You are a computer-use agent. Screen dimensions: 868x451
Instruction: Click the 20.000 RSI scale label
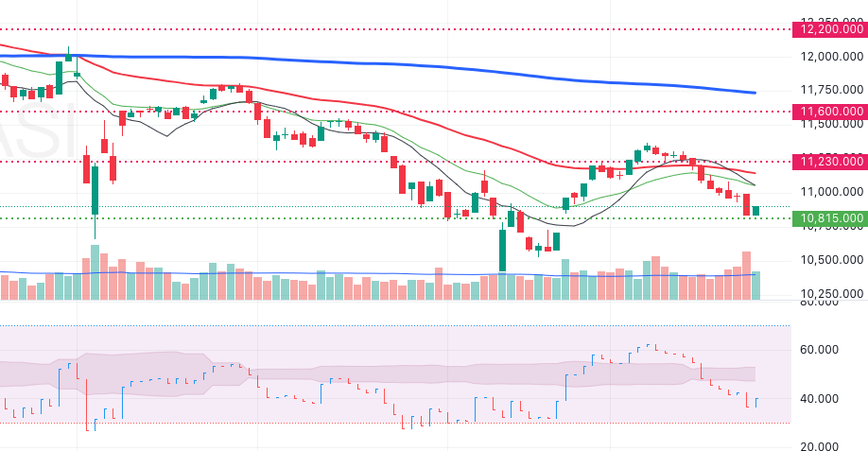(x=815, y=446)
